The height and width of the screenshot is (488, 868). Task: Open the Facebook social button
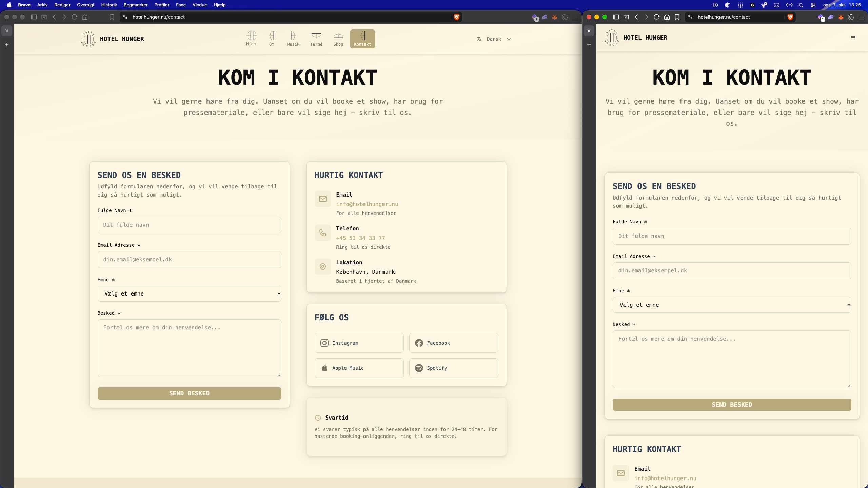[454, 343]
